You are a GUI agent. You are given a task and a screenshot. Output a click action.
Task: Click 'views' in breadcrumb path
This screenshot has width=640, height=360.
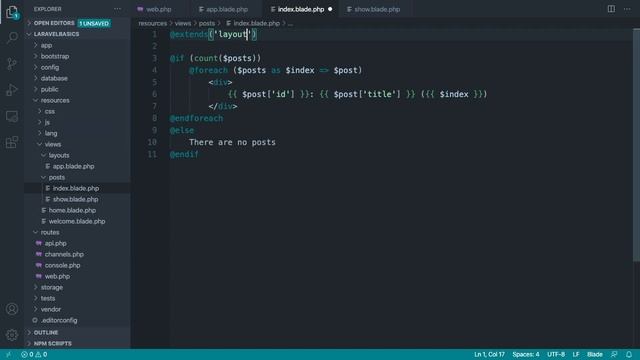pos(183,24)
